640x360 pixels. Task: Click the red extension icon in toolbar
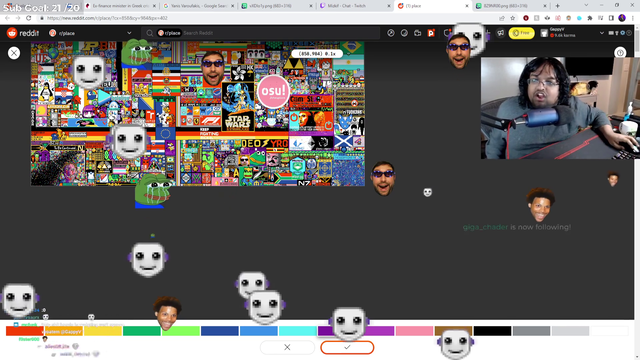(526, 18)
